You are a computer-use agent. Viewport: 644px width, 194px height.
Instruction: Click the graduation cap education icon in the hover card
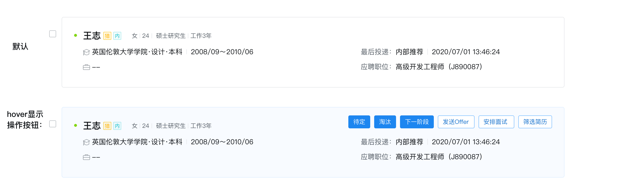pos(86,142)
